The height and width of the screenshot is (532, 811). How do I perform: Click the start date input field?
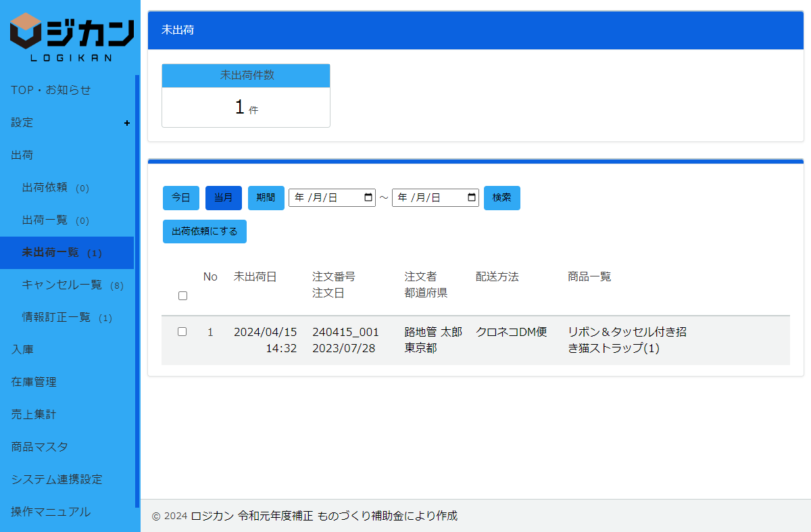coord(324,198)
